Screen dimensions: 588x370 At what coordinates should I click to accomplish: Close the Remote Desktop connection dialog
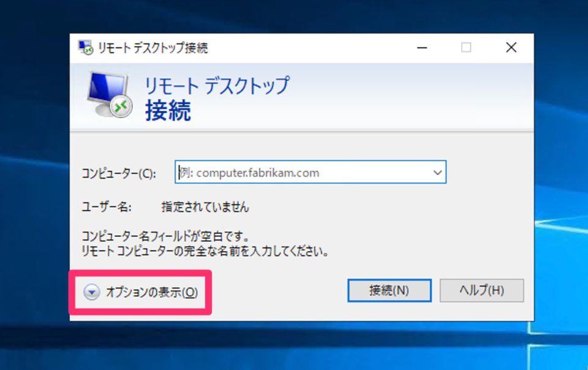click(511, 48)
